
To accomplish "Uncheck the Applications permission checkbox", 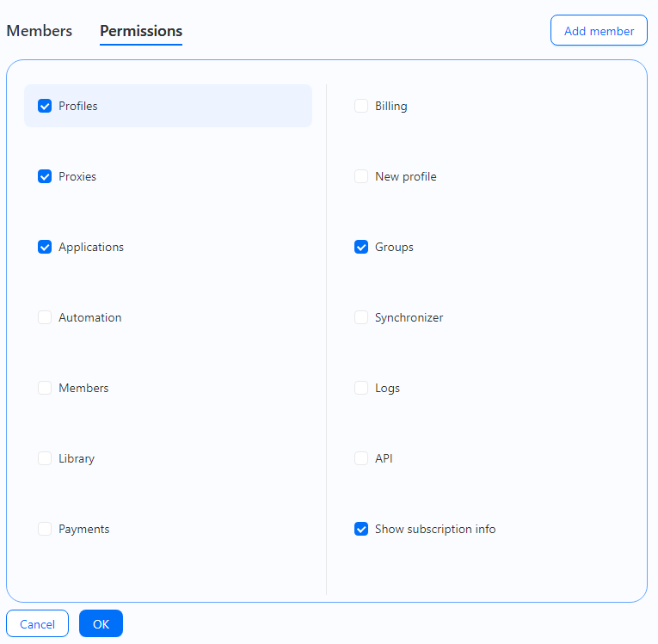I will pos(45,247).
